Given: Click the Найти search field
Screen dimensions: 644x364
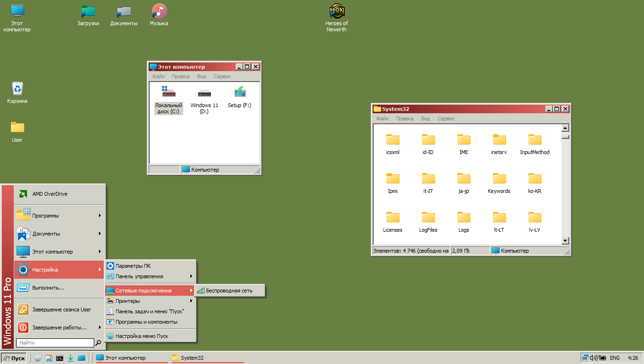Looking at the screenshot, I should (x=54, y=342).
